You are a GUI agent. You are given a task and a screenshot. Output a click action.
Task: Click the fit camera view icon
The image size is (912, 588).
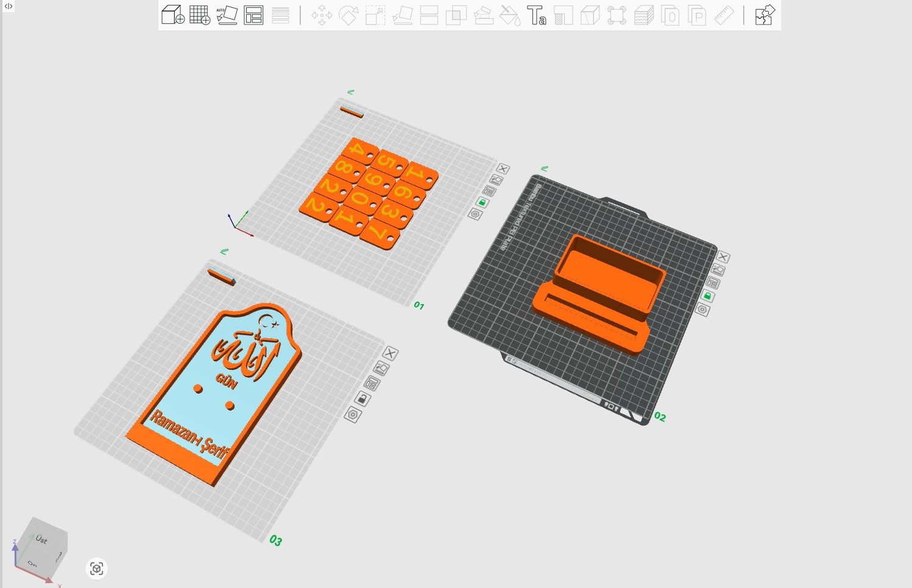tap(96, 569)
